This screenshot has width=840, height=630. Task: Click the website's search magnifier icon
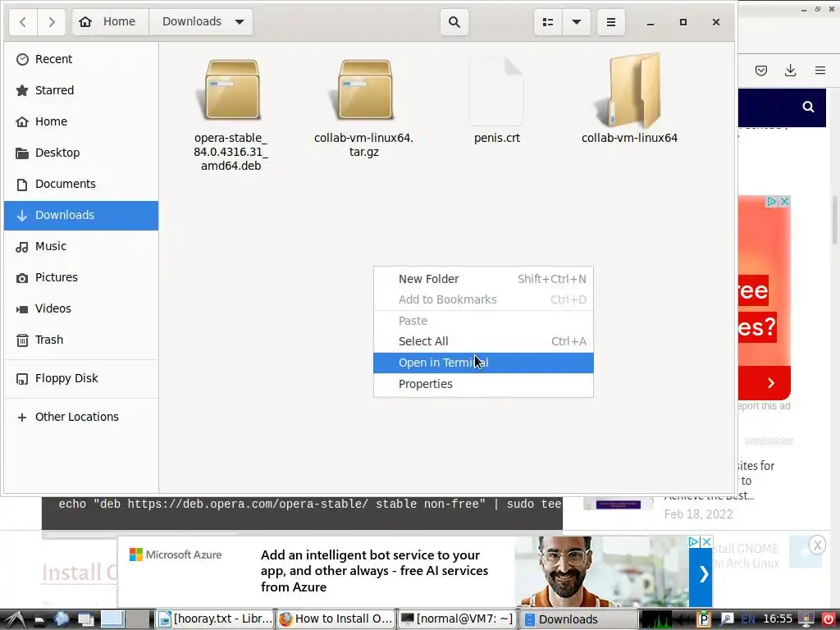point(808,107)
